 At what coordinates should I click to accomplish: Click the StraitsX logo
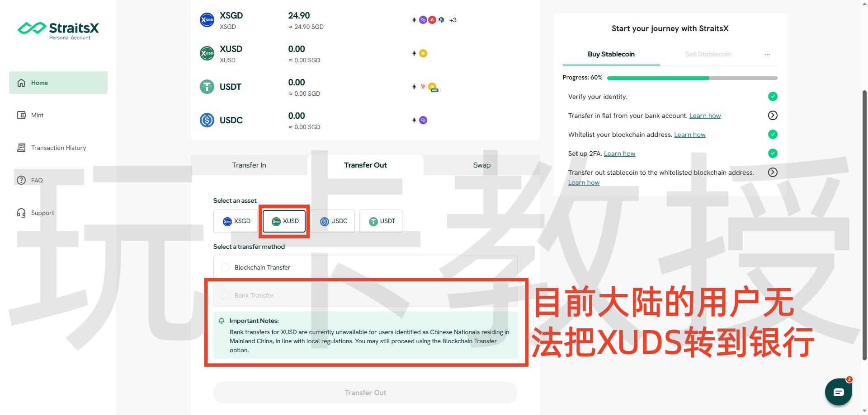[58, 30]
